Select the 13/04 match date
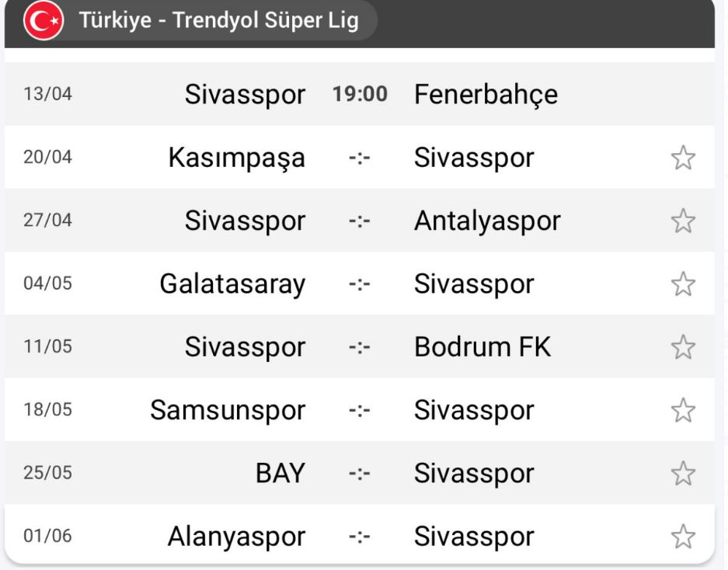The height and width of the screenshot is (570, 728). (x=47, y=95)
